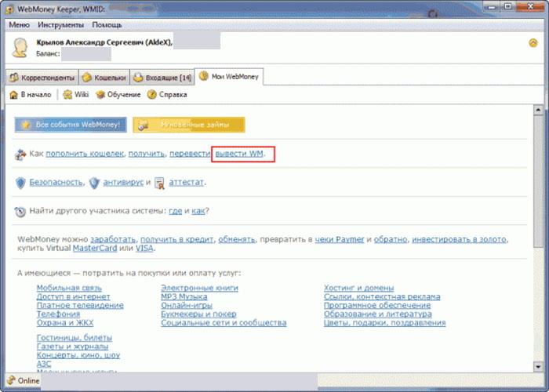Click the user avatar icon
Screen dimensions: 549x392
(x=20, y=48)
